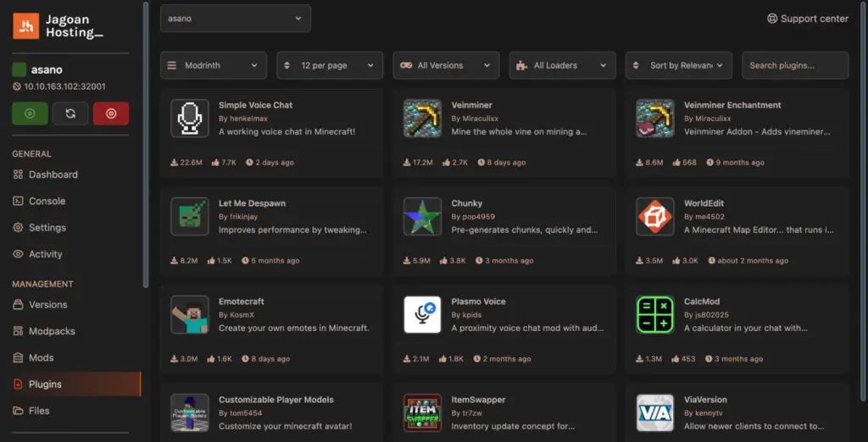Click the 3.8K likes on Chunky
This screenshot has width=868, height=442.
click(458, 261)
